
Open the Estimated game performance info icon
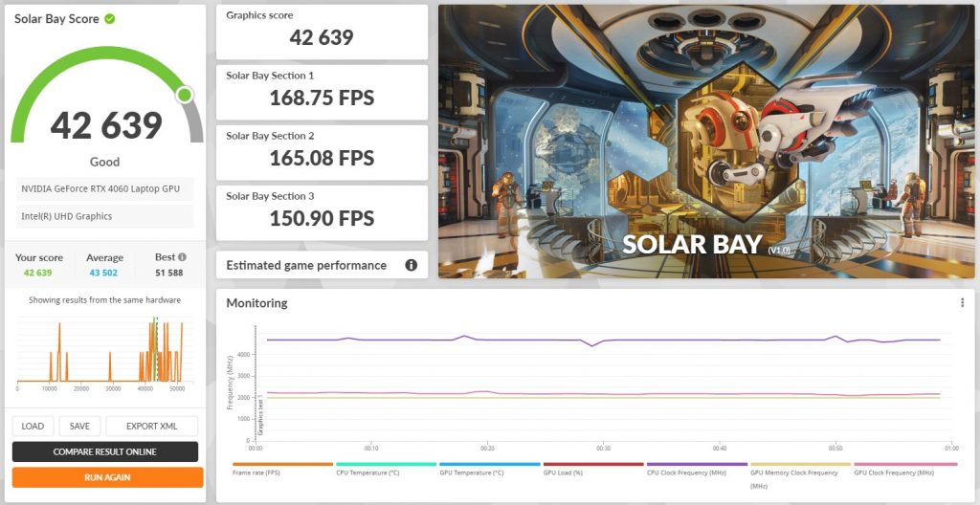(411, 265)
